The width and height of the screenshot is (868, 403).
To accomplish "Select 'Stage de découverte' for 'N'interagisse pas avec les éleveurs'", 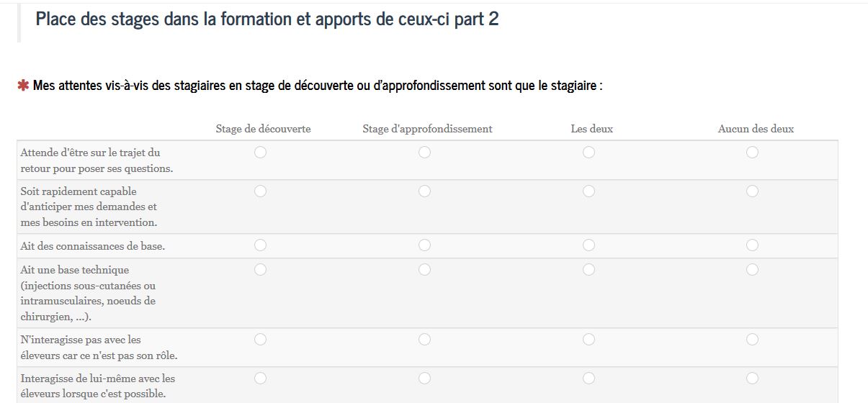I will click(260, 339).
